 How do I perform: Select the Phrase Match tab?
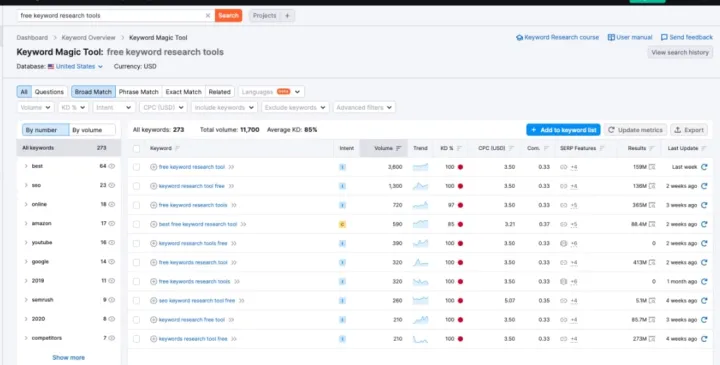(139, 92)
